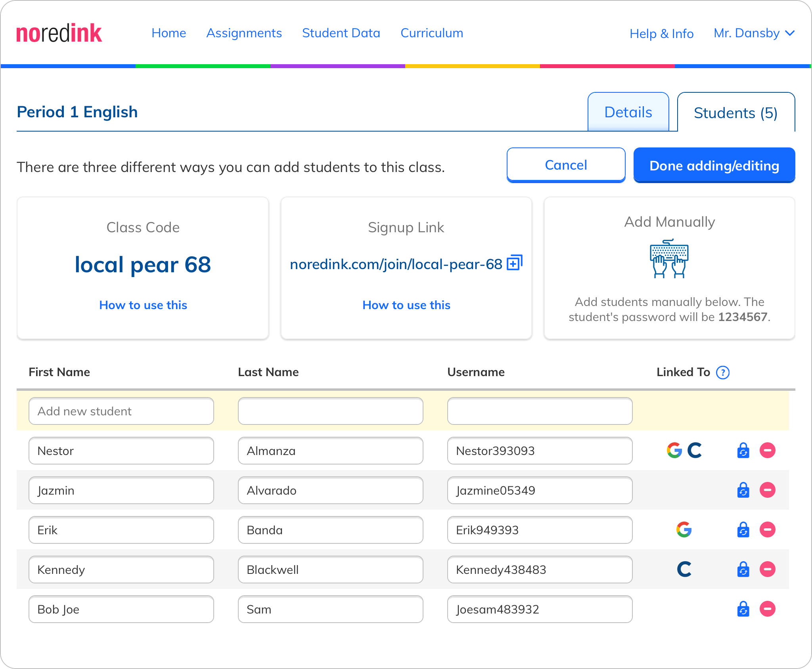Click Google icon in Erik's row
The height and width of the screenshot is (669, 812).
(684, 530)
